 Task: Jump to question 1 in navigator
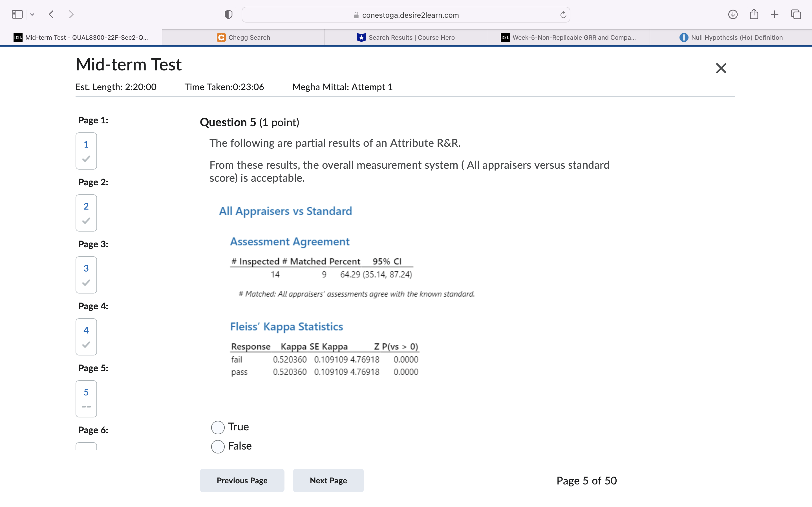point(86,151)
